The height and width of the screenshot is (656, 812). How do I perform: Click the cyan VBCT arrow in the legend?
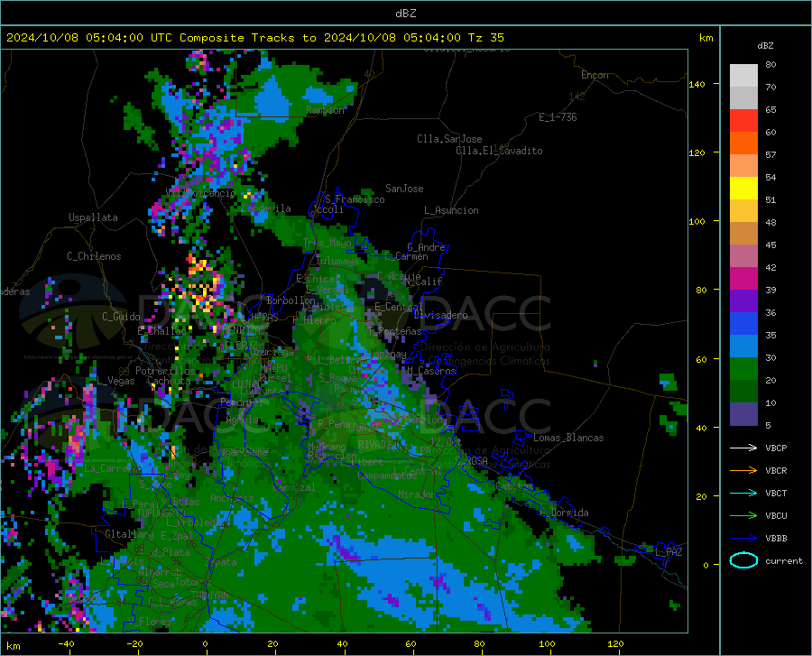pos(743,493)
